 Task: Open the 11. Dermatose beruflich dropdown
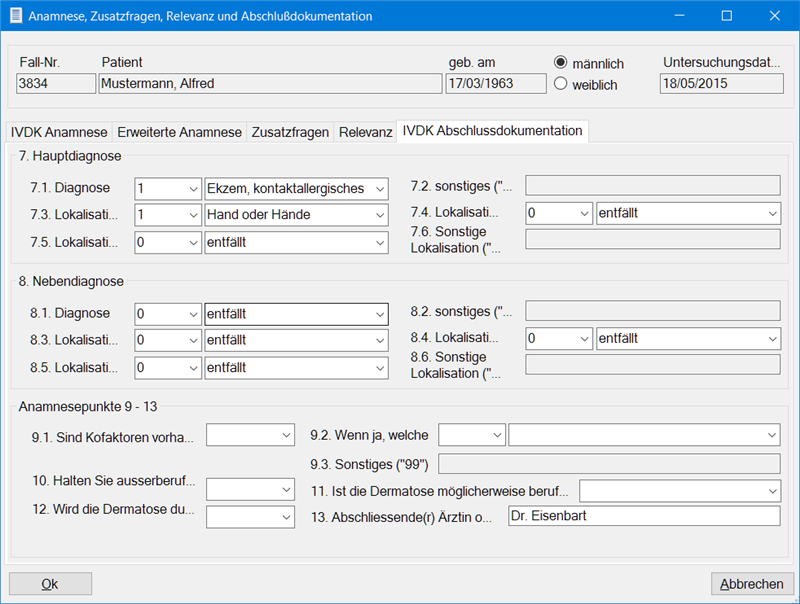[770, 491]
